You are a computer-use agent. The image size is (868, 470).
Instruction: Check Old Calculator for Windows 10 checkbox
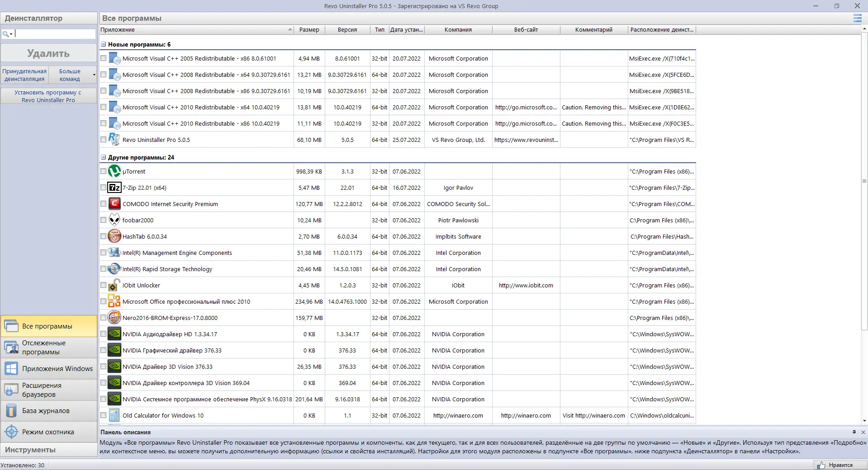coord(104,415)
